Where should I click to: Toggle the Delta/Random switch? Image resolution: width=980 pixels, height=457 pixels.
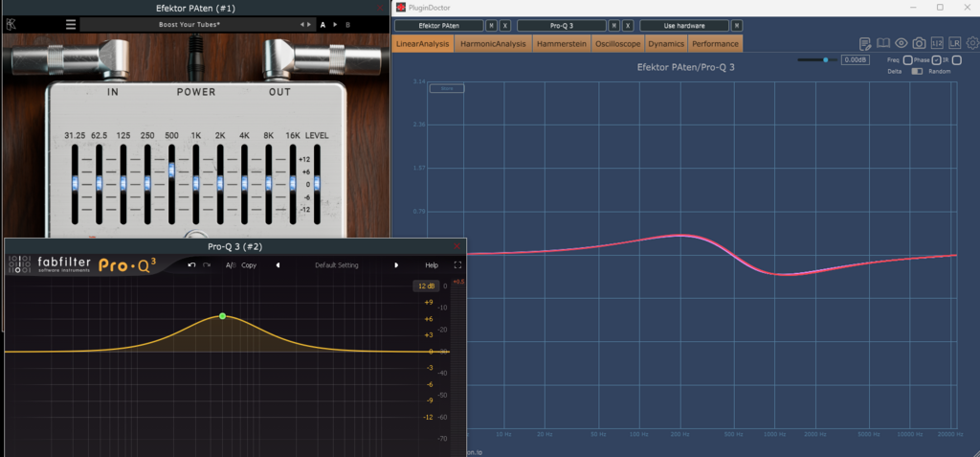[917, 71]
